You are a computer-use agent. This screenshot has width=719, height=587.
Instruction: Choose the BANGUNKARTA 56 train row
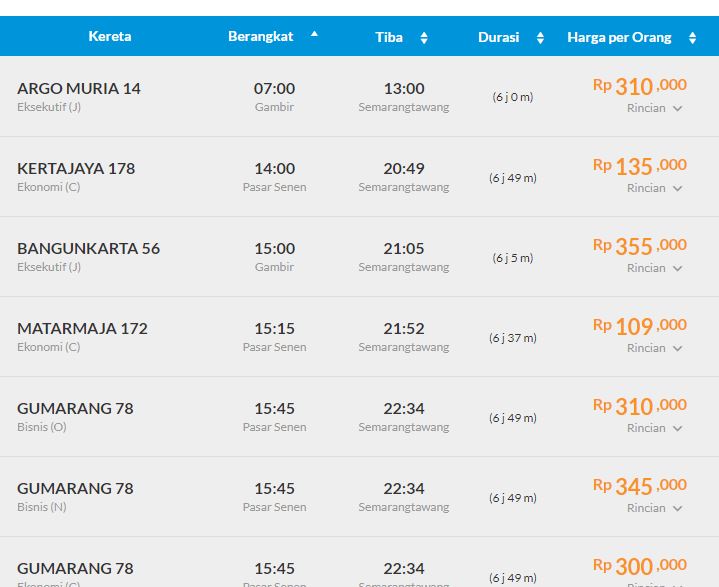click(88, 249)
